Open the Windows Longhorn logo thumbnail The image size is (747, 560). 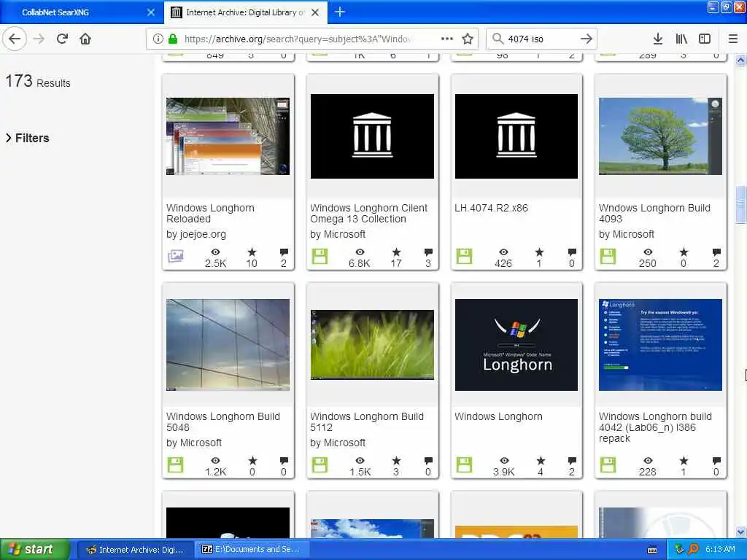point(516,345)
